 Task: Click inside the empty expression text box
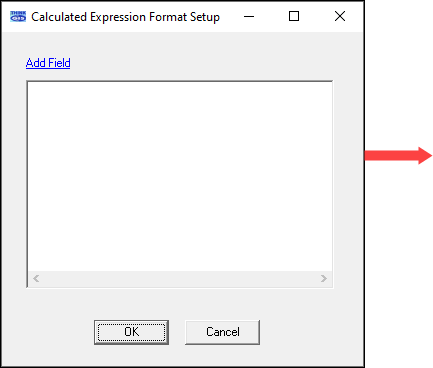[x=180, y=176]
